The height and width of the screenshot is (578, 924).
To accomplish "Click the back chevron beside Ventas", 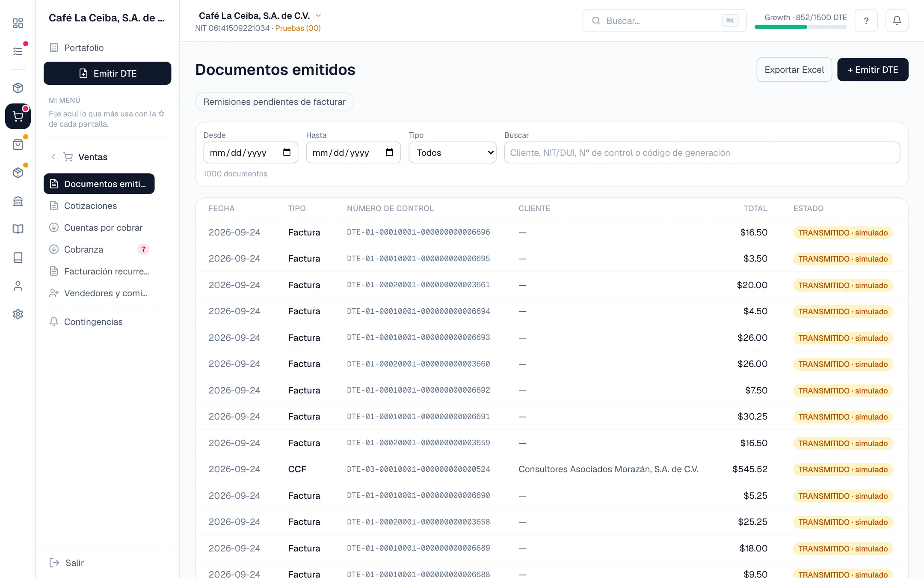I will (53, 157).
